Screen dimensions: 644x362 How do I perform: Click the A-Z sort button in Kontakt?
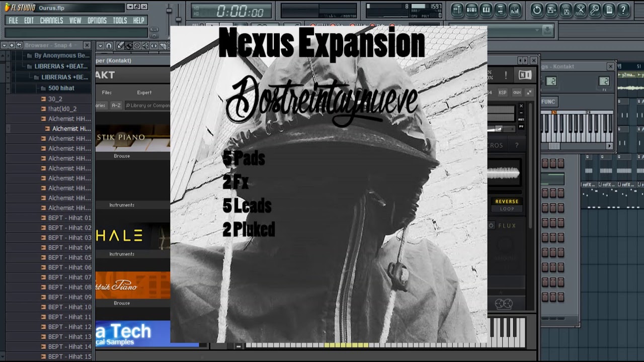pos(116,106)
